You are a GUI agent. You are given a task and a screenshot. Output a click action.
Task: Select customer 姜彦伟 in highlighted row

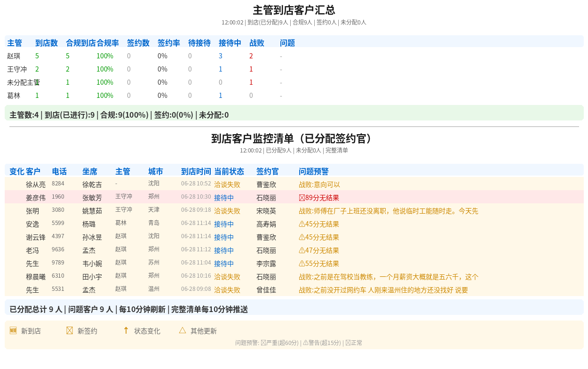[36, 198]
